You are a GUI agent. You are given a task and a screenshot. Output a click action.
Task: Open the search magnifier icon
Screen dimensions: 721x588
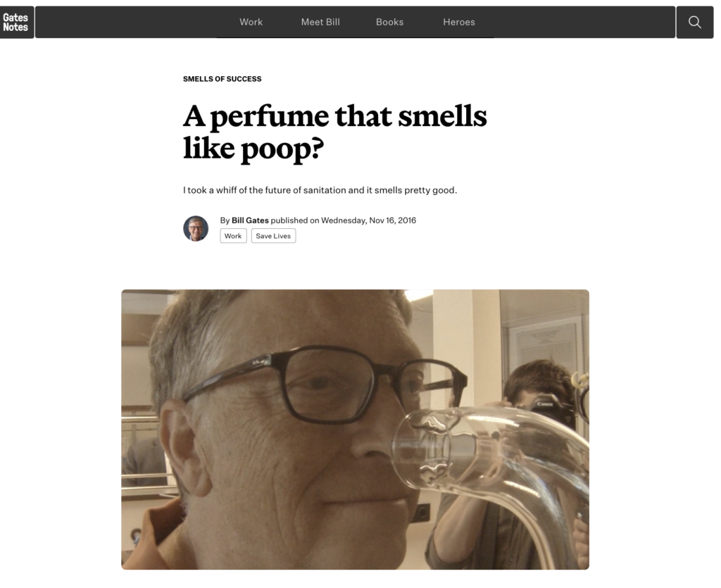[694, 22]
